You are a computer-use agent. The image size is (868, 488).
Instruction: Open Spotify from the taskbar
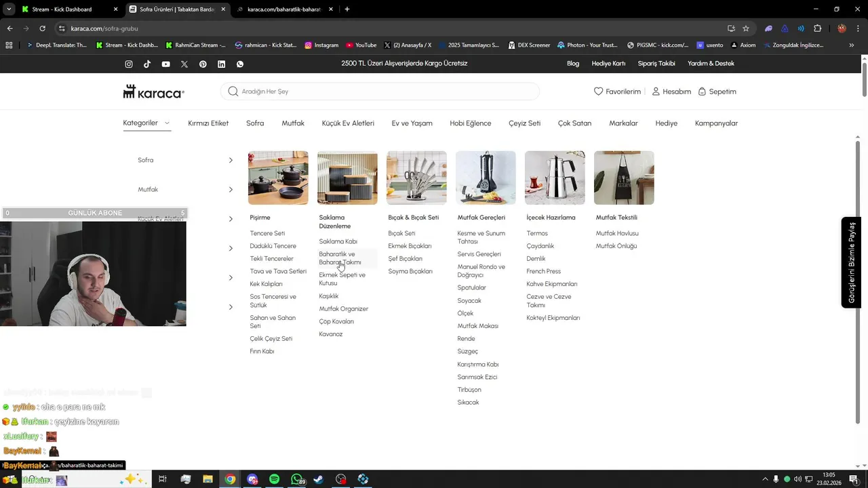point(274,479)
